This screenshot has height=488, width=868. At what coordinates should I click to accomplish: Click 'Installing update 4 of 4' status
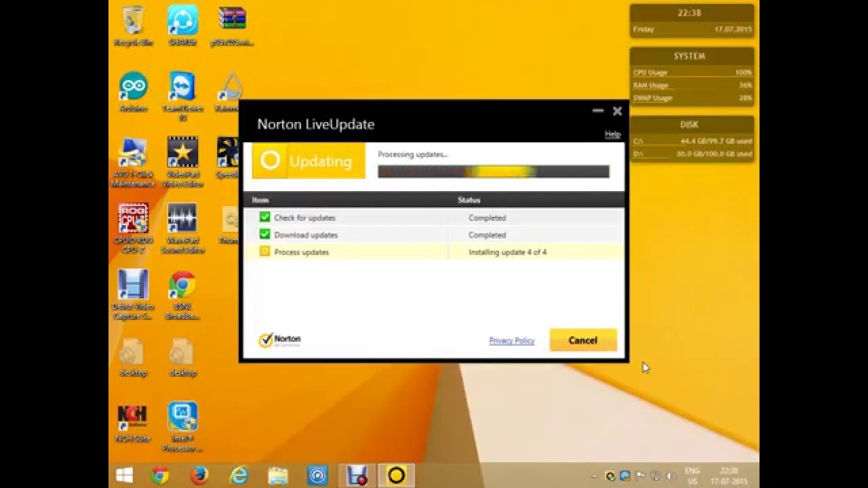point(508,252)
